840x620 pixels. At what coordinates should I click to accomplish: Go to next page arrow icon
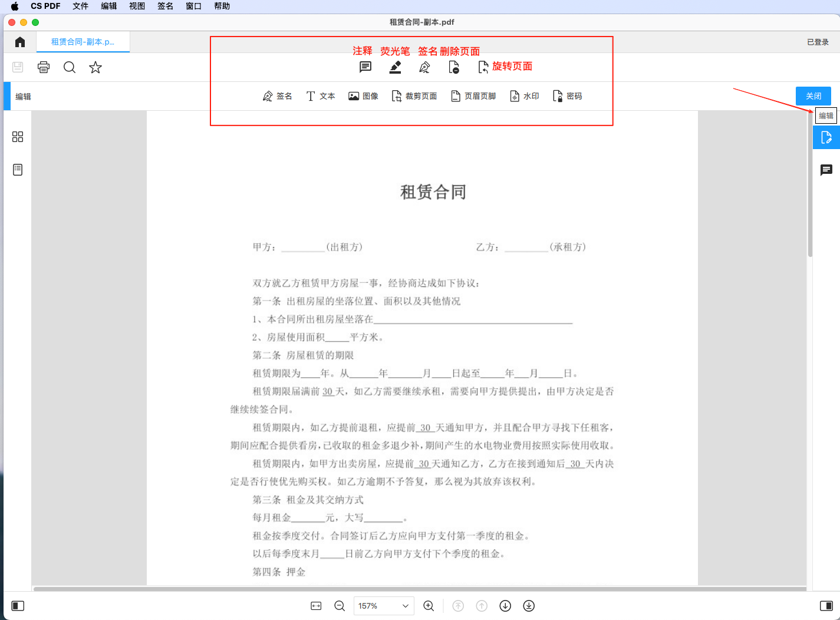click(x=505, y=606)
